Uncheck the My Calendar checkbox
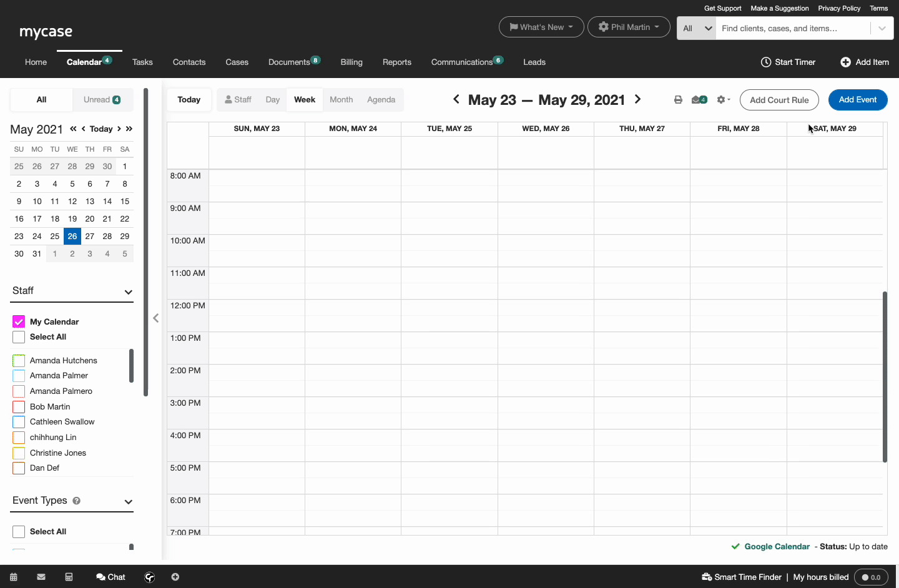This screenshot has width=899, height=588. [x=19, y=322]
